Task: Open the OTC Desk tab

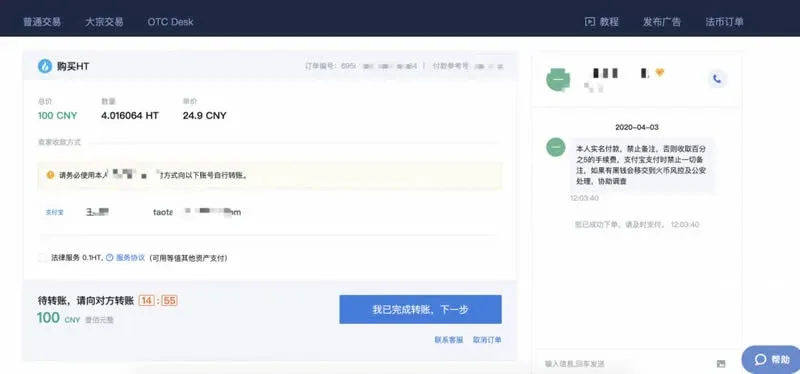Action: coord(170,22)
